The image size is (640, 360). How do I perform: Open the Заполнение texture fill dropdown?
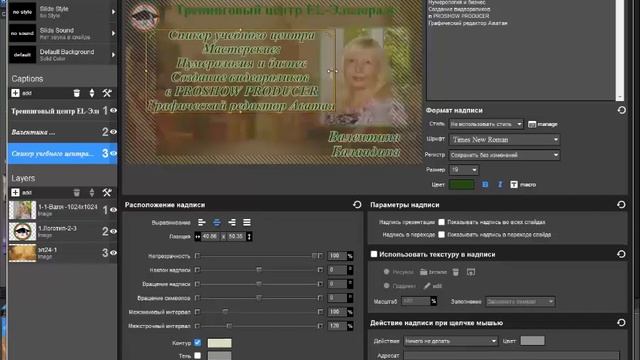pyautogui.click(x=520, y=302)
